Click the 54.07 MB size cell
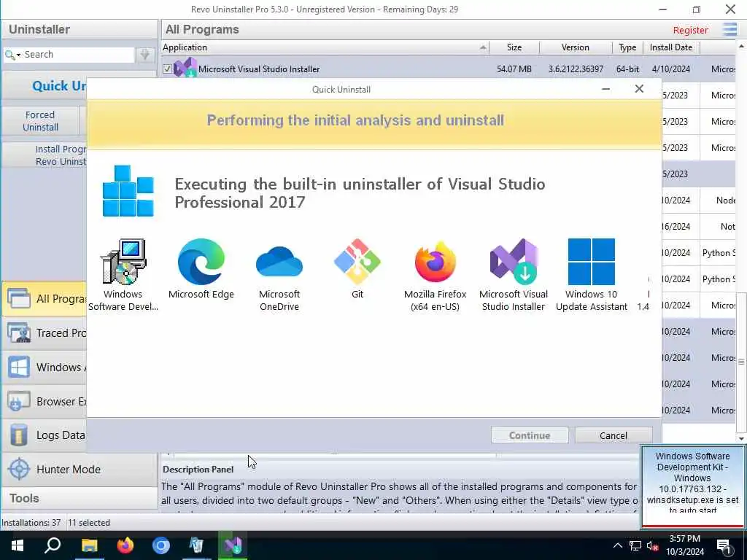The height and width of the screenshot is (560, 747). coord(514,69)
